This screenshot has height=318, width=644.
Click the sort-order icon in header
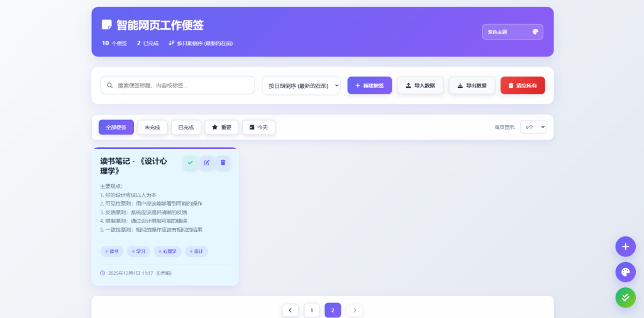[x=172, y=43]
